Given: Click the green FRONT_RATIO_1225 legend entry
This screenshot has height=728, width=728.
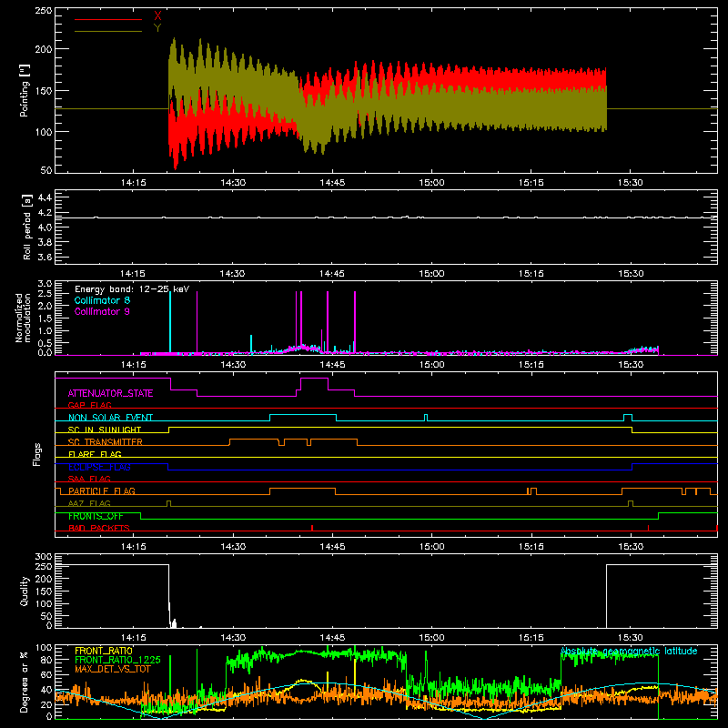Looking at the screenshot, I should [x=117, y=660].
